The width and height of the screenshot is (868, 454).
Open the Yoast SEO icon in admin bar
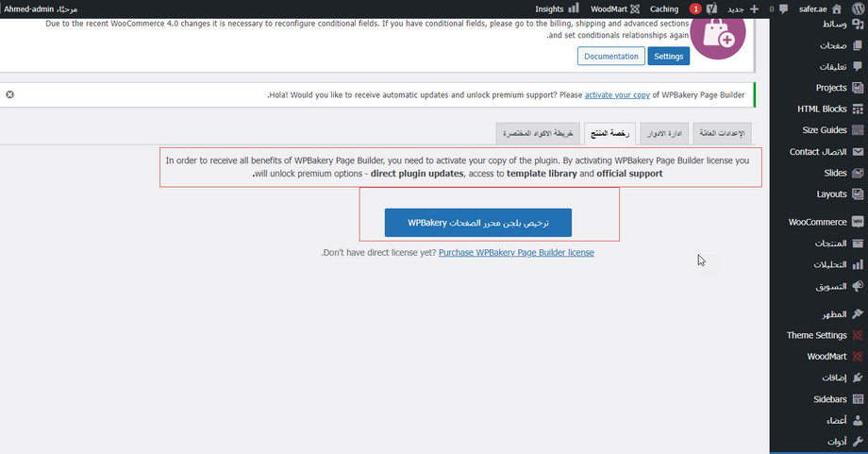pos(712,8)
